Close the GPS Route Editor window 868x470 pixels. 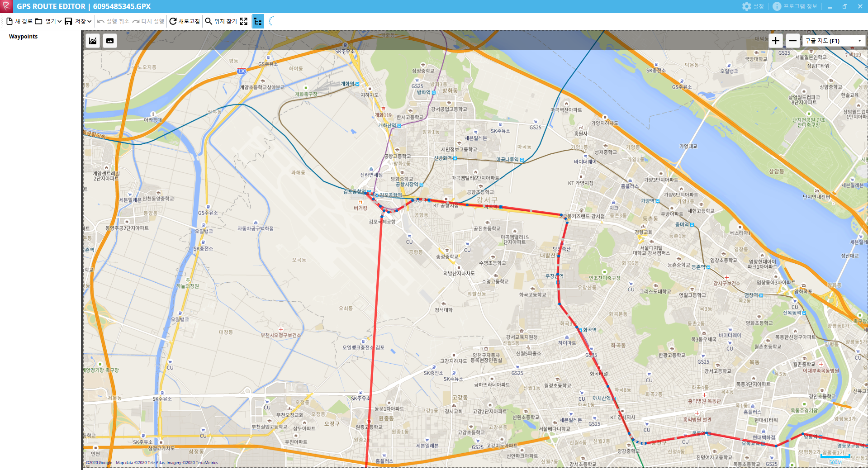[860, 6]
